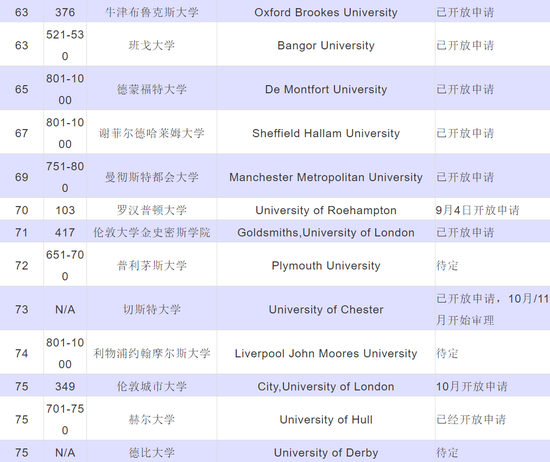Select Plymouth University
This screenshot has height=462, width=550.
tap(326, 266)
